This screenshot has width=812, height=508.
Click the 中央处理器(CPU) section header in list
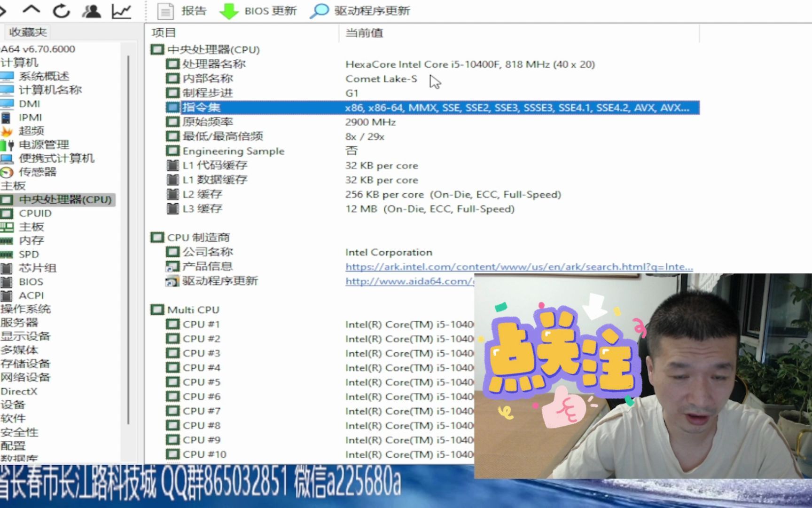pos(205,49)
